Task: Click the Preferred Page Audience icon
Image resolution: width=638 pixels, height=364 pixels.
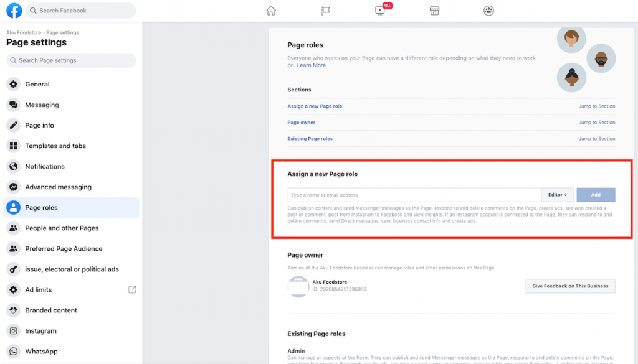Action: tap(14, 249)
